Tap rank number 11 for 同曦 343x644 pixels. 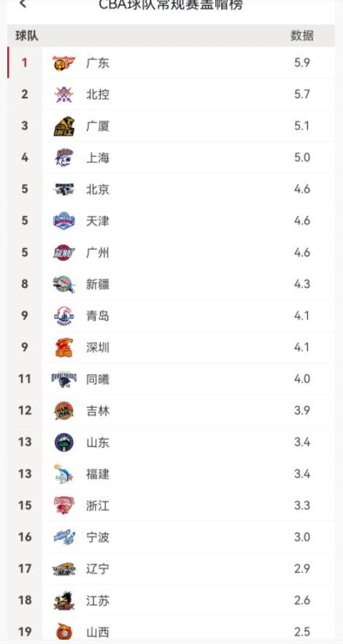coord(25,379)
